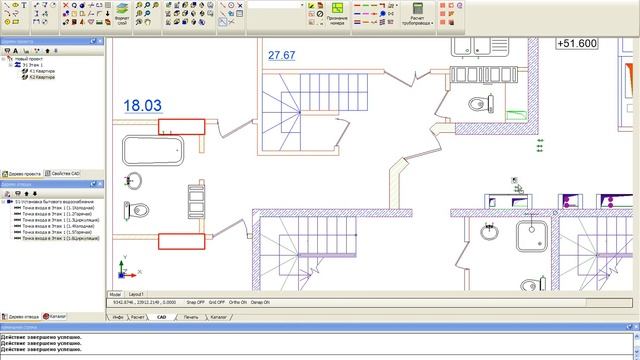The width and height of the screenshot is (640, 360).
Task: Toggle 'Grid OFF' in the status bar
Action: point(217,302)
